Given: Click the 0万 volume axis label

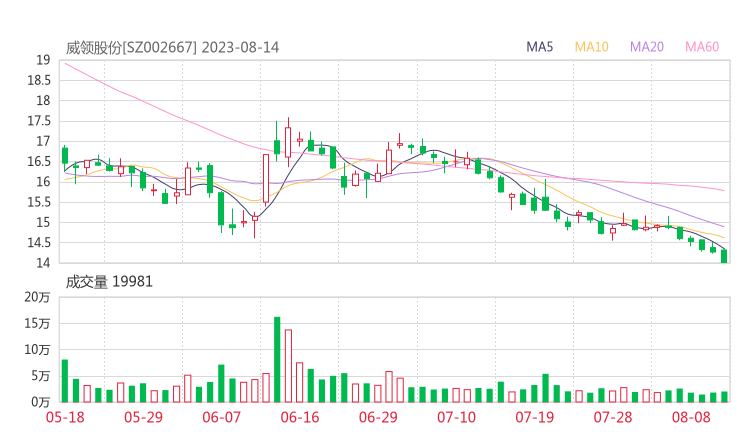Looking at the screenshot, I should coord(41,402).
